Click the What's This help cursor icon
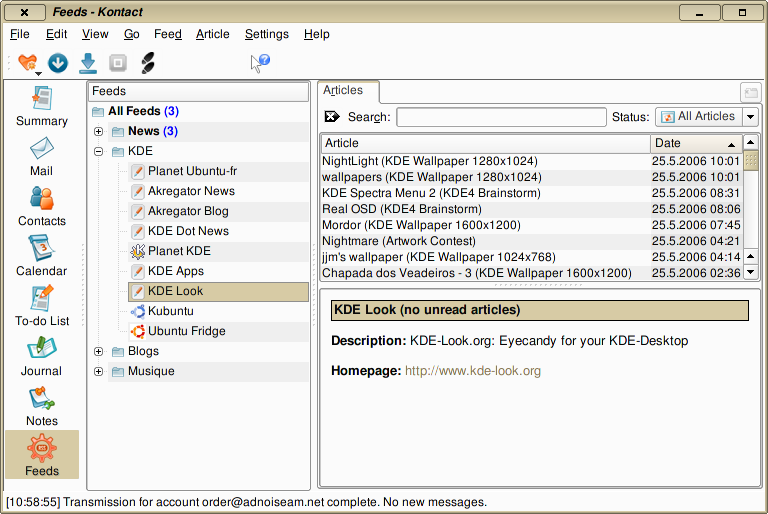Viewport: 768px width, 514px height. pos(260,63)
